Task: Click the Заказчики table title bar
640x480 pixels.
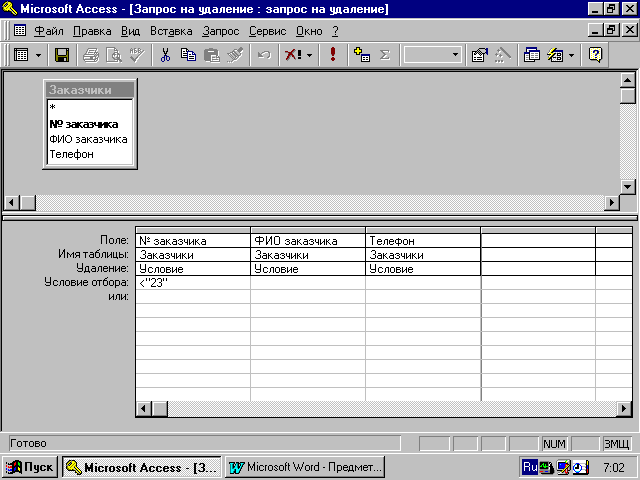Action: coord(90,90)
